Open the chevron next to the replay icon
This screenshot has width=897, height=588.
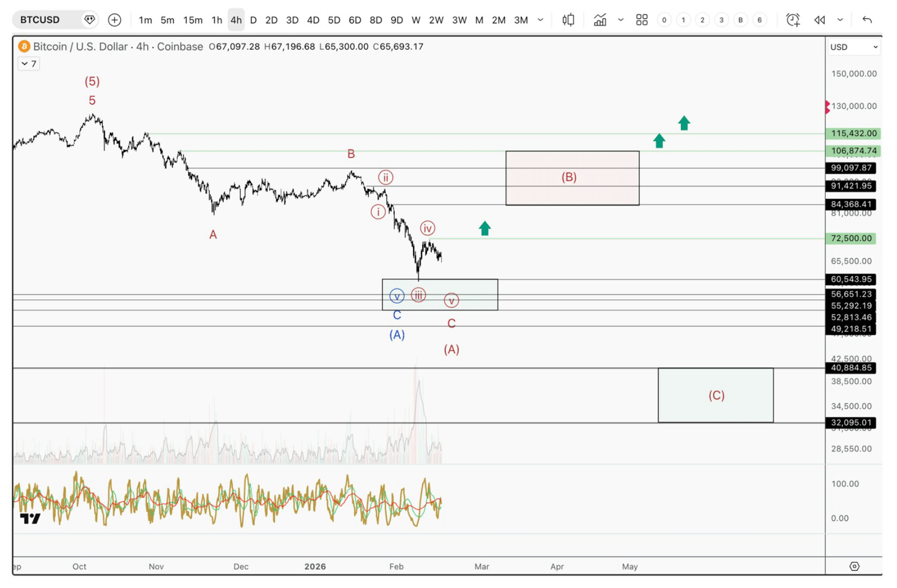point(840,20)
